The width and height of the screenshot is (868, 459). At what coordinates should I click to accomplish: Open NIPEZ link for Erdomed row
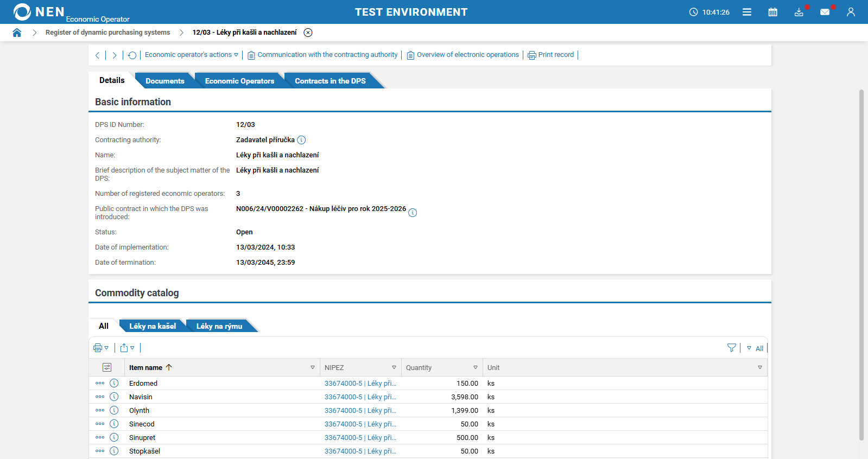[x=360, y=383]
